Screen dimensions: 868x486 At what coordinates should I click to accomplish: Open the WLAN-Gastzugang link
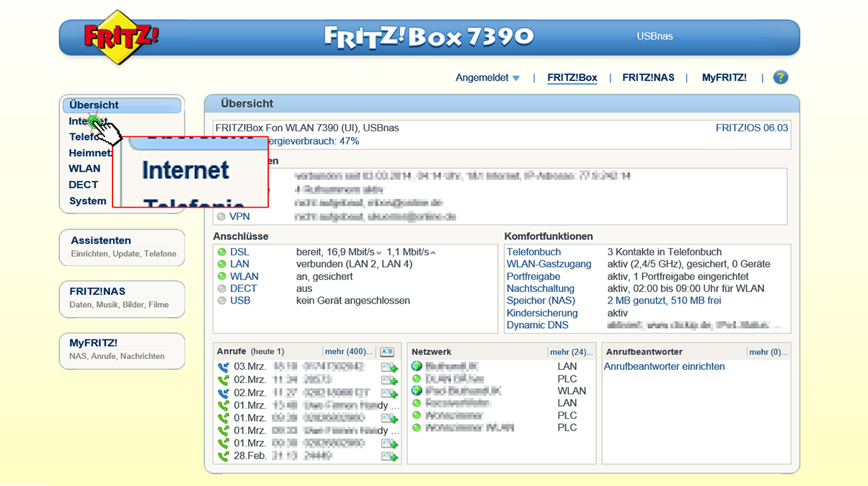click(x=549, y=265)
